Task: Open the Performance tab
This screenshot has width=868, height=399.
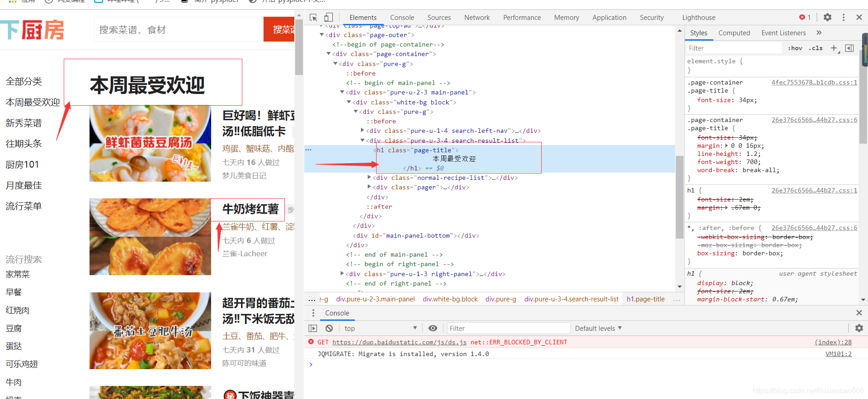Action: pos(522,18)
